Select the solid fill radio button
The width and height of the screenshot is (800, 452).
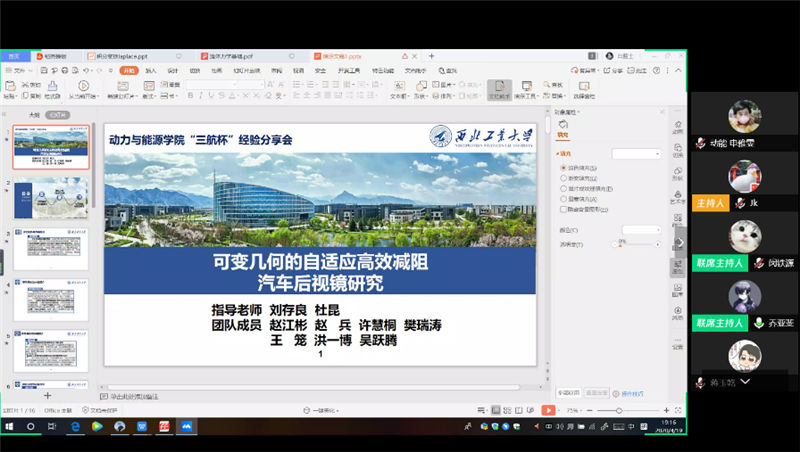pos(562,169)
